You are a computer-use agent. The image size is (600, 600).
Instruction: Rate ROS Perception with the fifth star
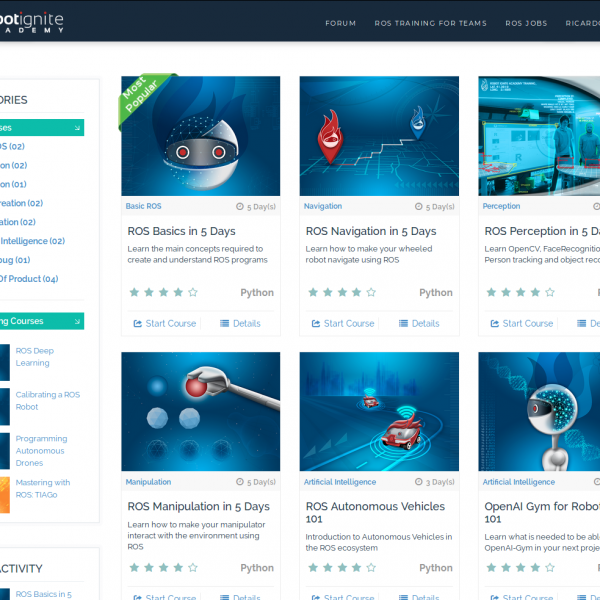(x=550, y=292)
